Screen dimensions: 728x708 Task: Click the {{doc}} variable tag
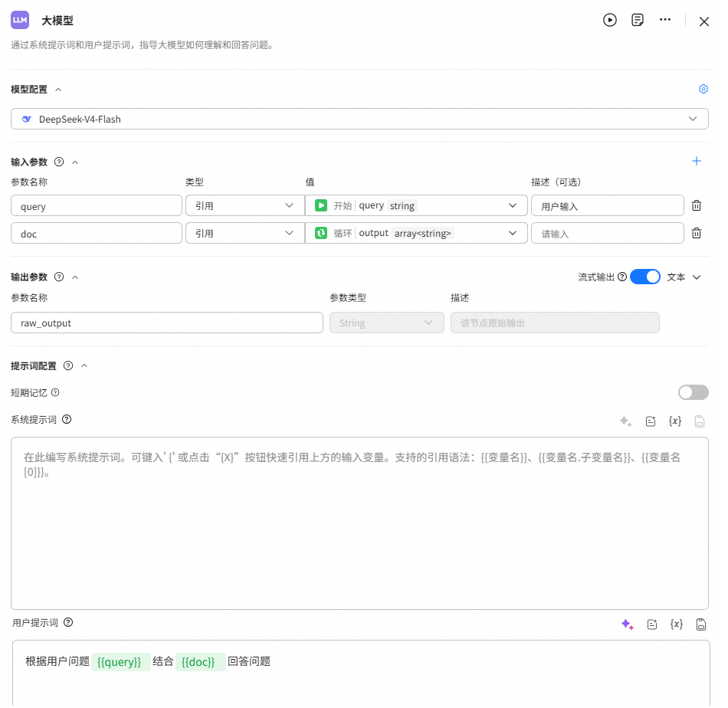(200, 661)
